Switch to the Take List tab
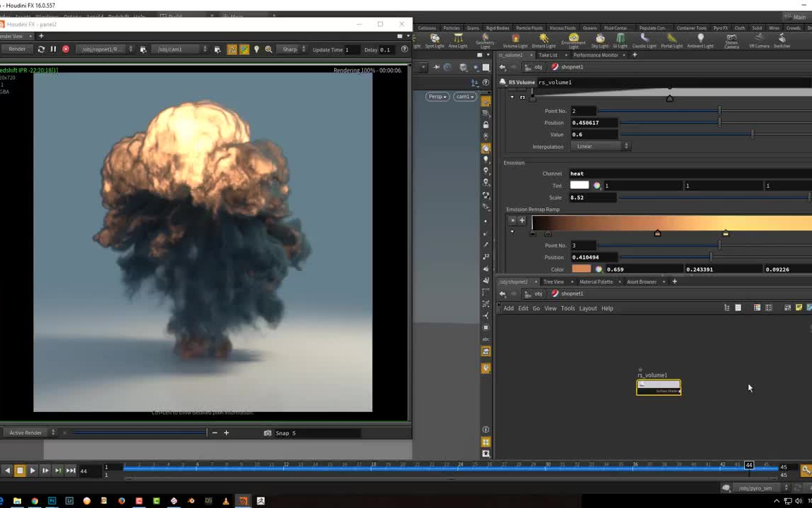Viewport: 812px width, 508px height. coord(548,55)
